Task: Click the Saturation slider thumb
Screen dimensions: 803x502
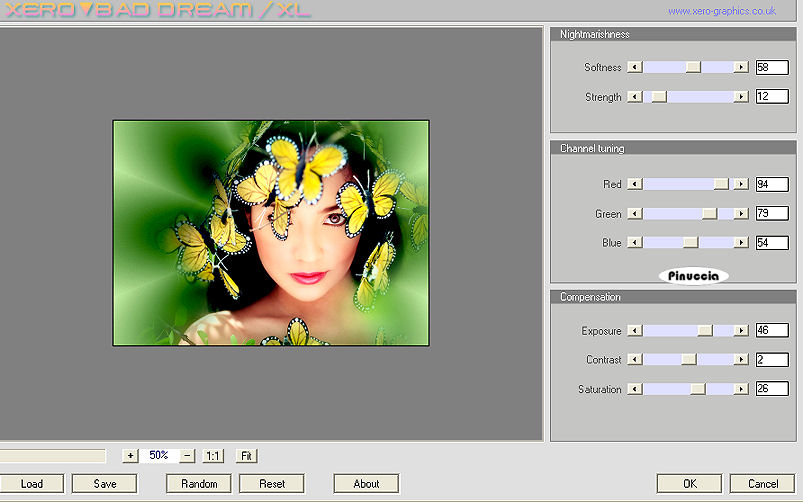Action: (x=698, y=389)
